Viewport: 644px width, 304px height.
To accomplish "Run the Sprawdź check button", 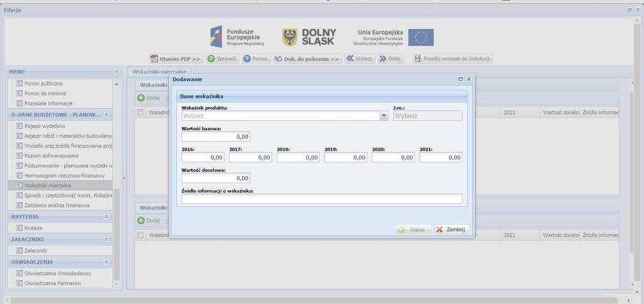I will [222, 59].
